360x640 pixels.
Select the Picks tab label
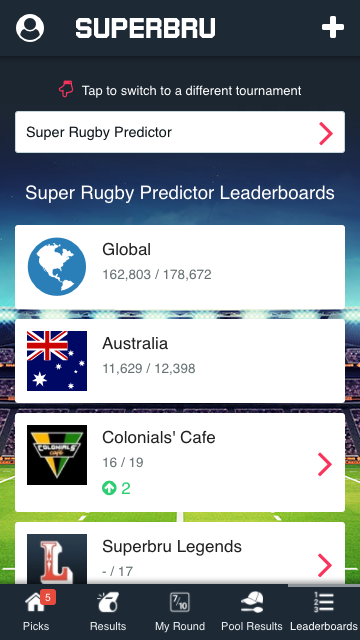click(x=36, y=626)
